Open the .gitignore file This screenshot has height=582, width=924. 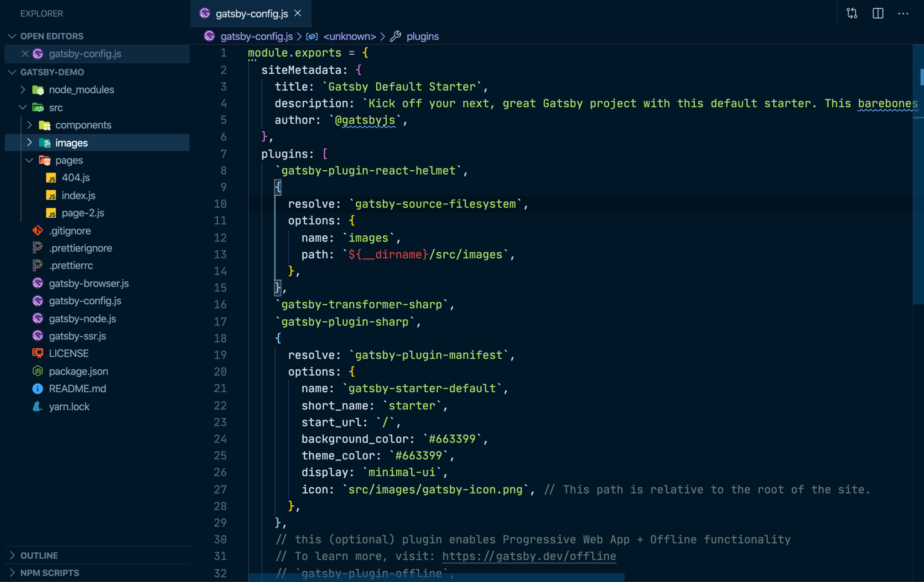pyautogui.click(x=69, y=231)
